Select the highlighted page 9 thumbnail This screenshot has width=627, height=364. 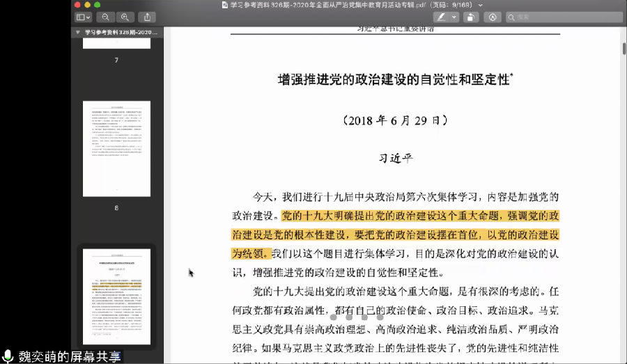tap(116, 296)
